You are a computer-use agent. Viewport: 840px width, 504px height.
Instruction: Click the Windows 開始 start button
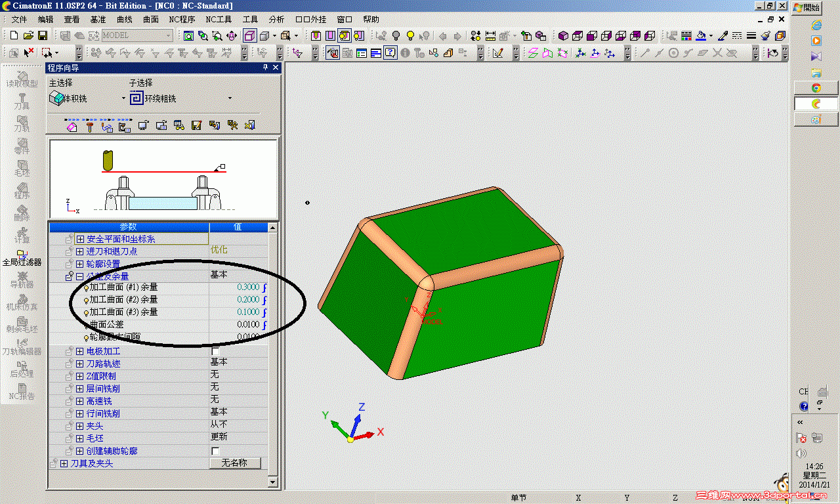pyautogui.click(x=807, y=8)
